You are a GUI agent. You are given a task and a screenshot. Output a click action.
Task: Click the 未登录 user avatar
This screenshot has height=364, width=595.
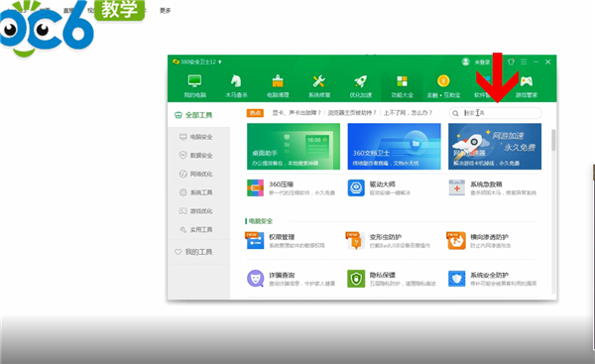[466, 61]
